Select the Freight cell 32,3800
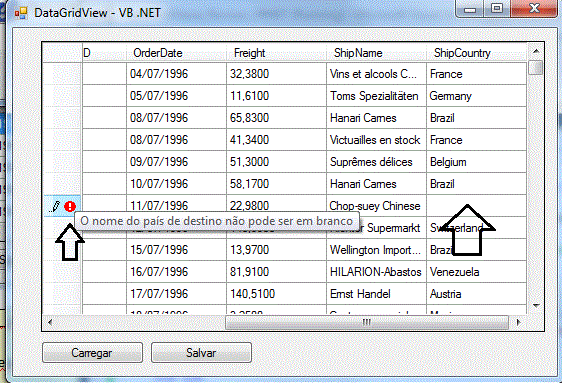The height and width of the screenshot is (383, 562). [x=276, y=74]
